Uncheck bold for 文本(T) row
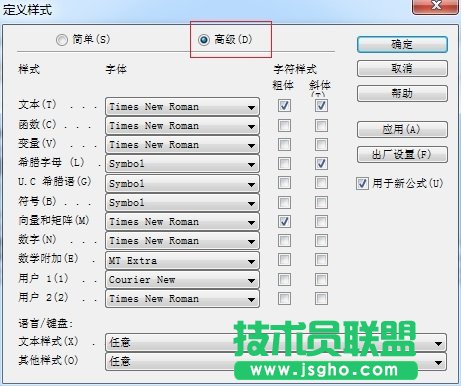 click(x=284, y=106)
